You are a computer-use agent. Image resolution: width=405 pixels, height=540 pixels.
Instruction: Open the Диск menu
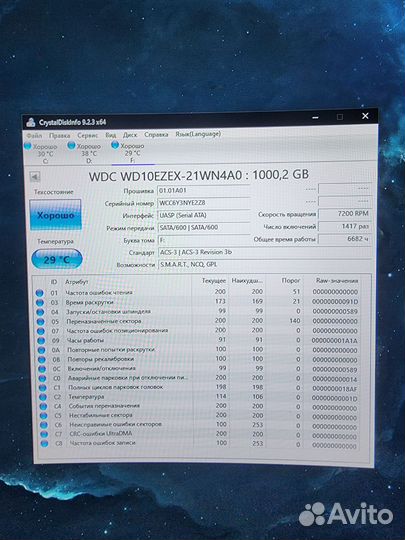[x=130, y=135]
